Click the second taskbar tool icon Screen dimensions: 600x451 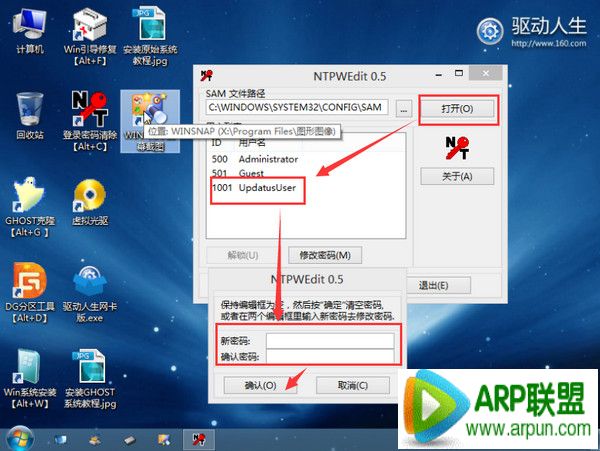95,440
